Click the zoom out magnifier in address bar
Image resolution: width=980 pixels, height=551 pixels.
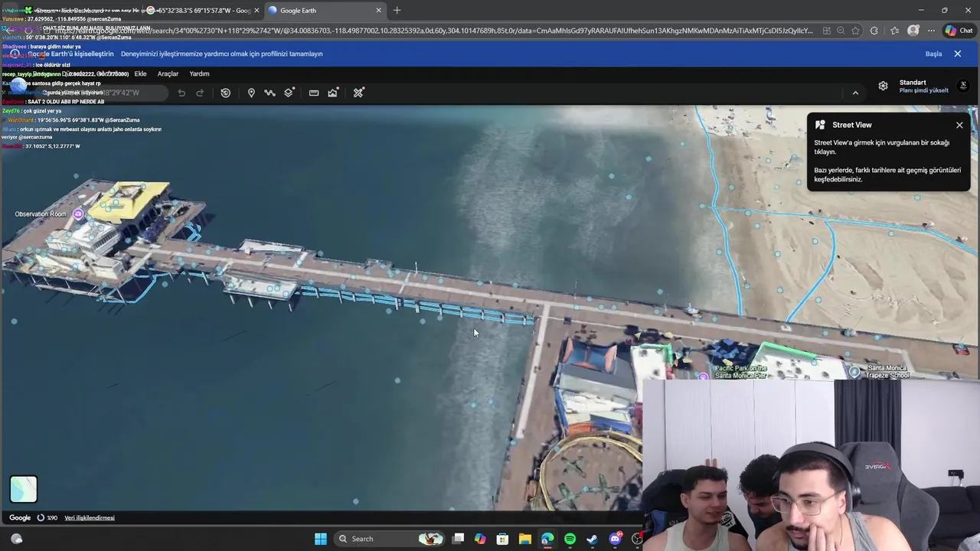[841, 31]
